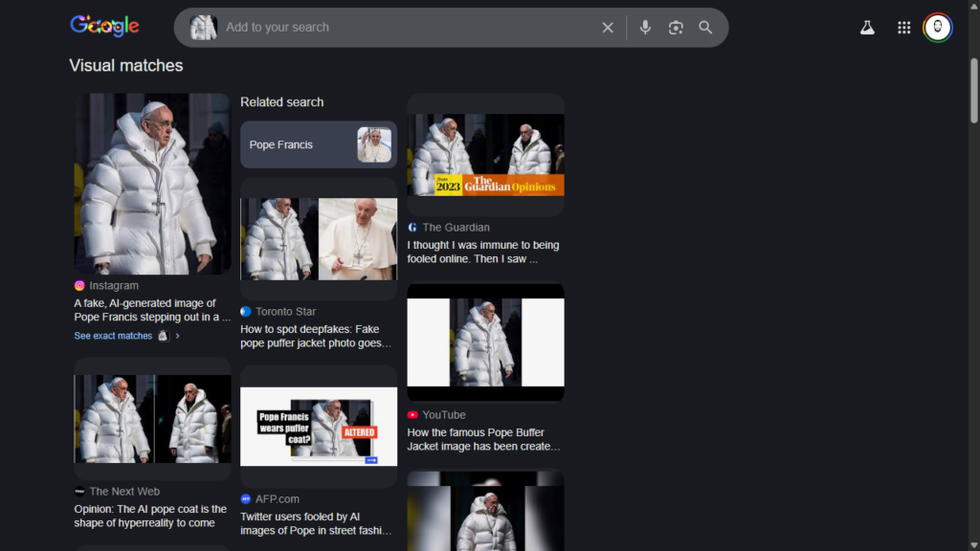The image size is (980, 551).
Task: Open the Instagram puffer jacket image result
Action: click(x=152, y=184)
